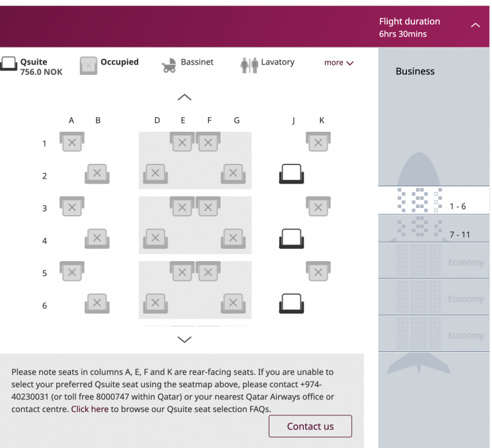This screenshot has height=448, width=492.
Task: Select available Qsuite seat 4J
Action: pyautogui.click(x=291, y=239)
